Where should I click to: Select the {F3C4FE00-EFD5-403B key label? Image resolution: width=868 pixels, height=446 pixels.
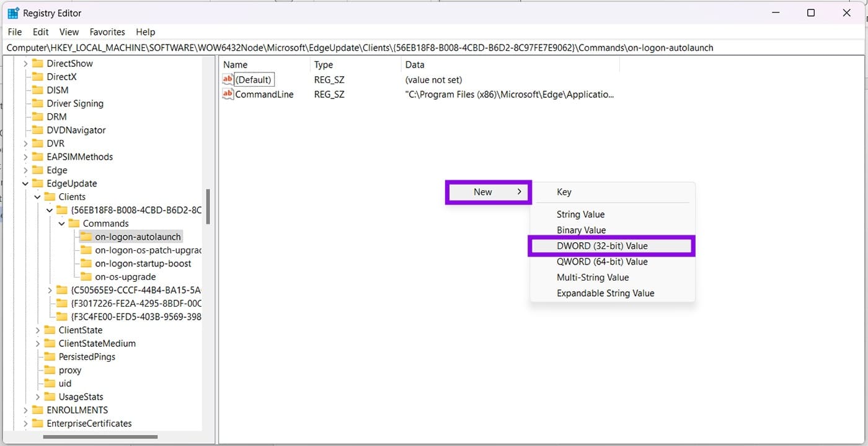point(136,317)
